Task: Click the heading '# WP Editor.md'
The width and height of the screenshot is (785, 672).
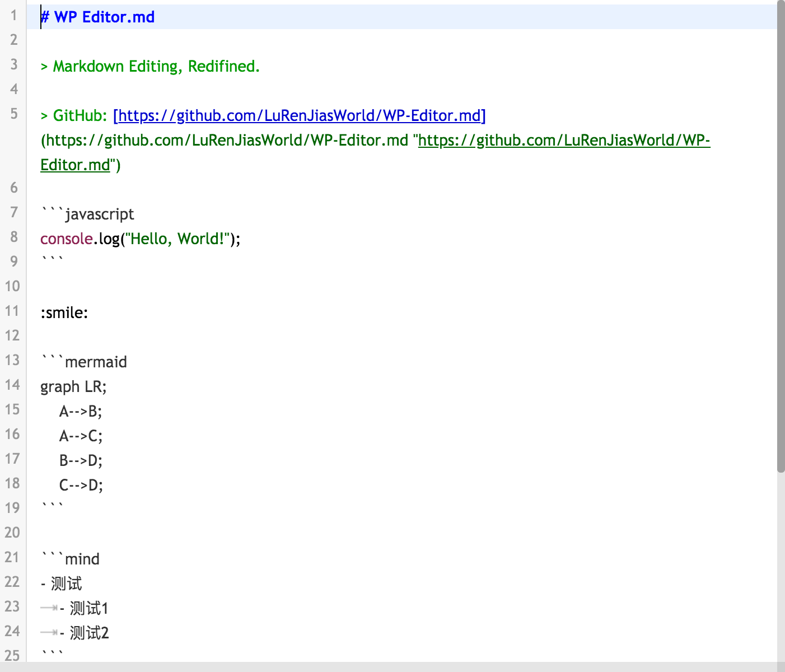Action: pos(97,17)
